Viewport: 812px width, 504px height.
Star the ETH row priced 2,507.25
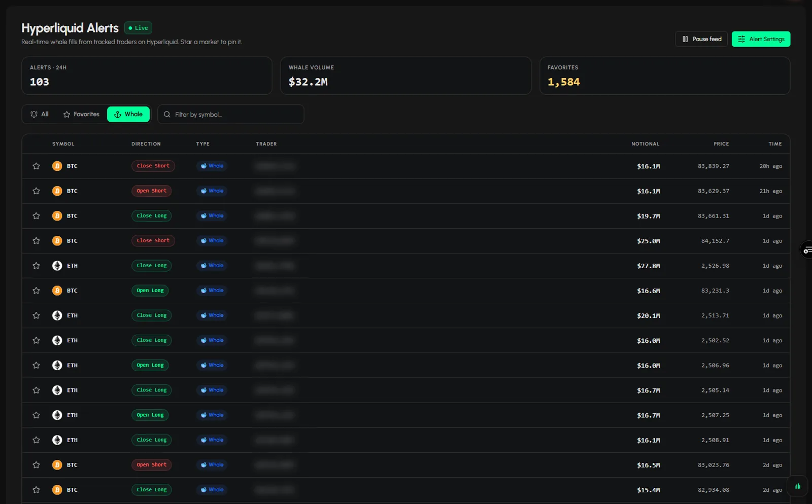(x=36, y=415)
